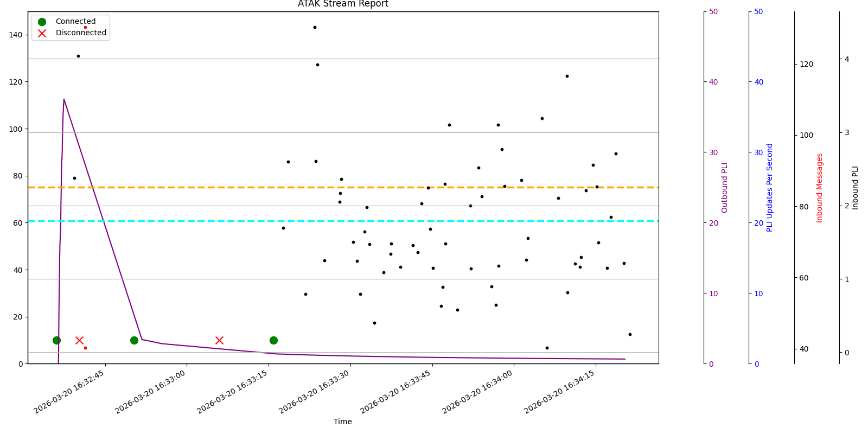This screenshot has width=868, height=434.
Task: Click the black 'Inbound PLI' axis label
Action: click(856, 188)
